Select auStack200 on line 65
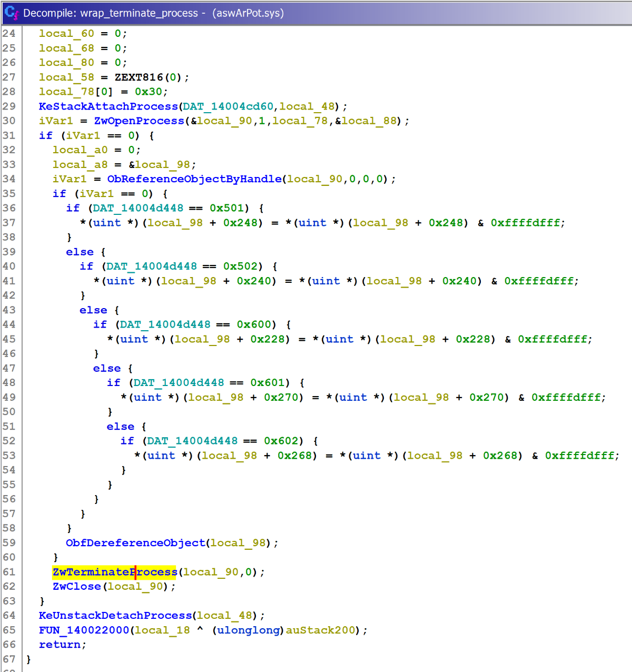 (320, 630)
